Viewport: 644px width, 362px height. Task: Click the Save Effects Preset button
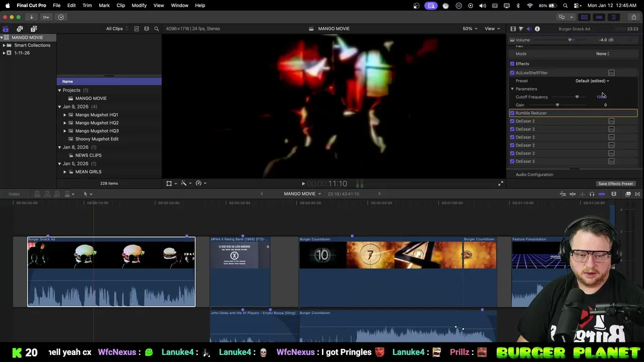(615, 184)
